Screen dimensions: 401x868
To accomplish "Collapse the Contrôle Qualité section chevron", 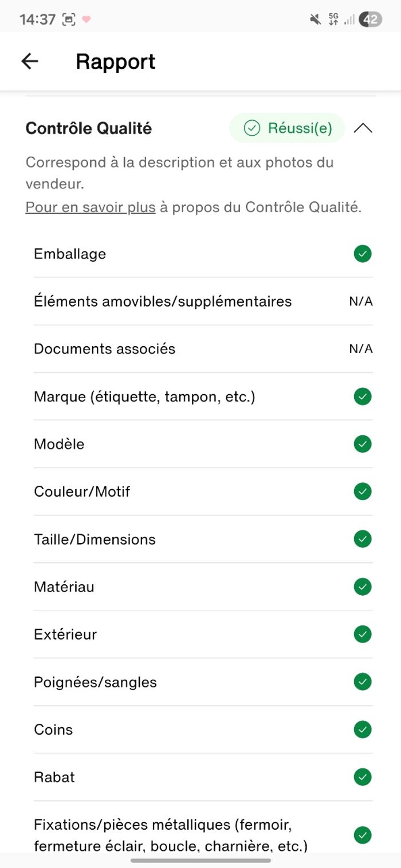I will coord(363,128).
